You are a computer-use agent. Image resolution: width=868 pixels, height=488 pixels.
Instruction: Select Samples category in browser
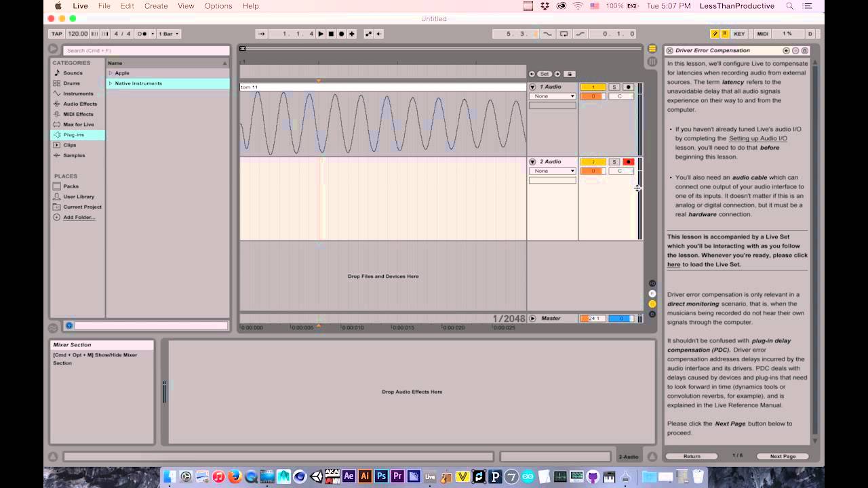74,155
